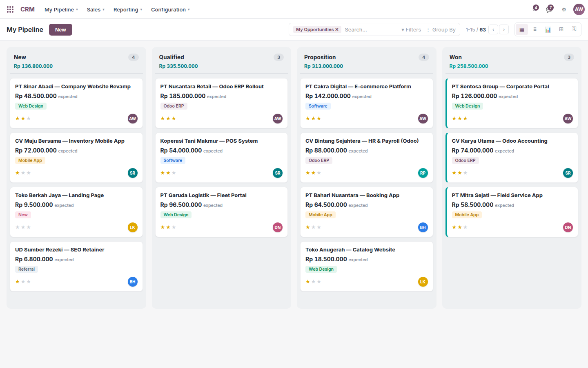588x368 pixels.
Task: Click Rp 258.500.000 total in Won column
Action: pos(469,66)
